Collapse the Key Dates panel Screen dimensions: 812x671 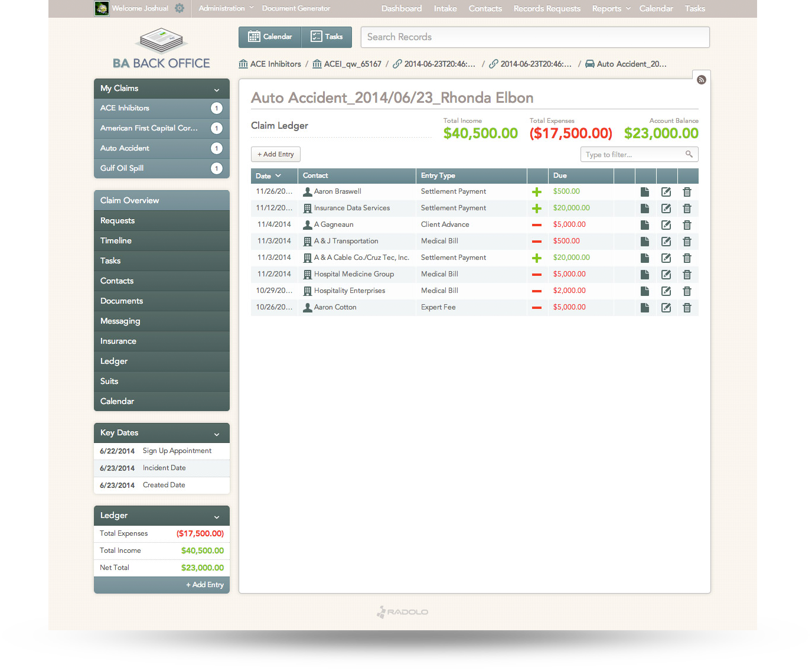click(217, 434)
